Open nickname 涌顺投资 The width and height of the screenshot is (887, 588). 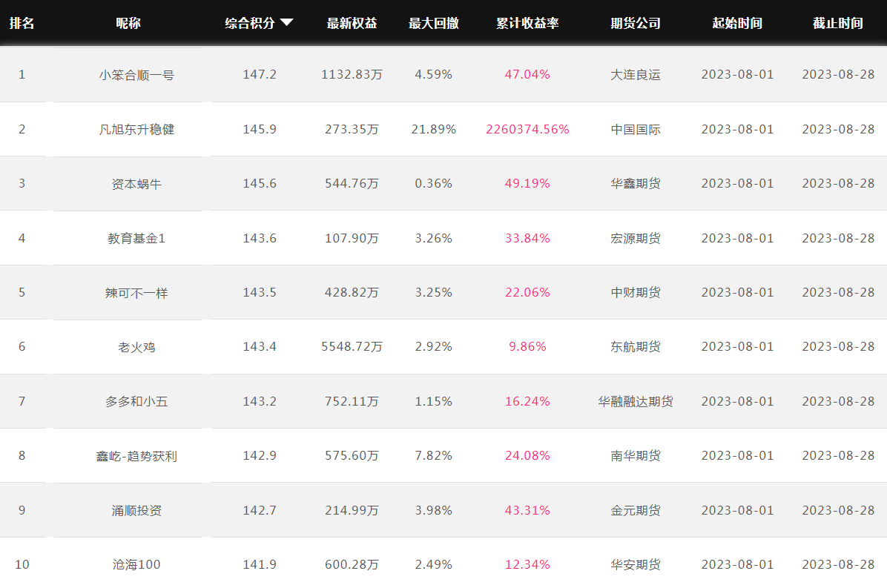(x=136, y=511)
